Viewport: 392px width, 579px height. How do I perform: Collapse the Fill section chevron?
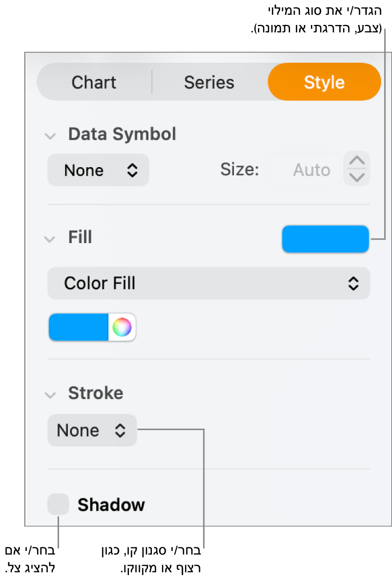(50, 239)
